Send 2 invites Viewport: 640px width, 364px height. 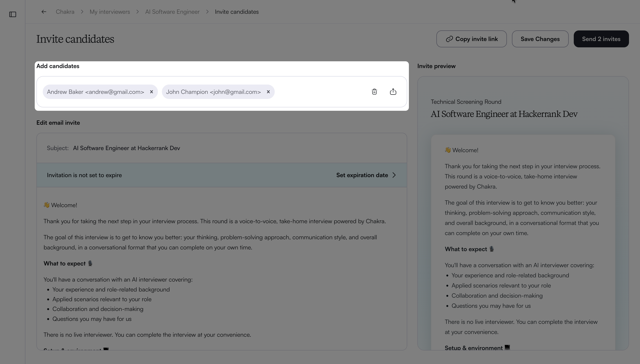[601, 39]
